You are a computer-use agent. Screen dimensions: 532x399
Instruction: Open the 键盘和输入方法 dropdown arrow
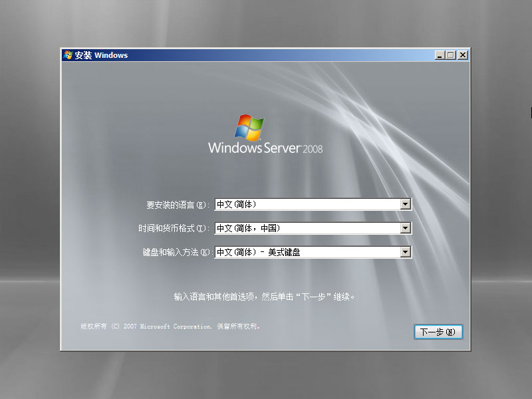[406, 252]
